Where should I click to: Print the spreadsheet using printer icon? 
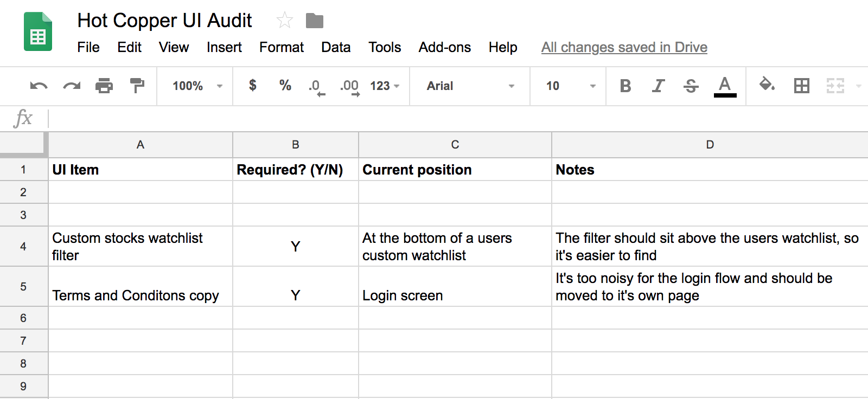(x=104, y=86)
